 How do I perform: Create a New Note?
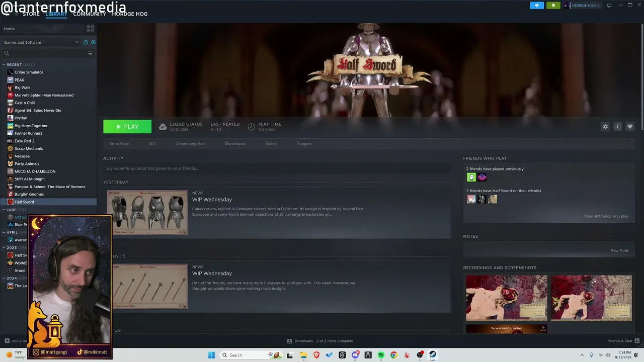pos(619,250)
